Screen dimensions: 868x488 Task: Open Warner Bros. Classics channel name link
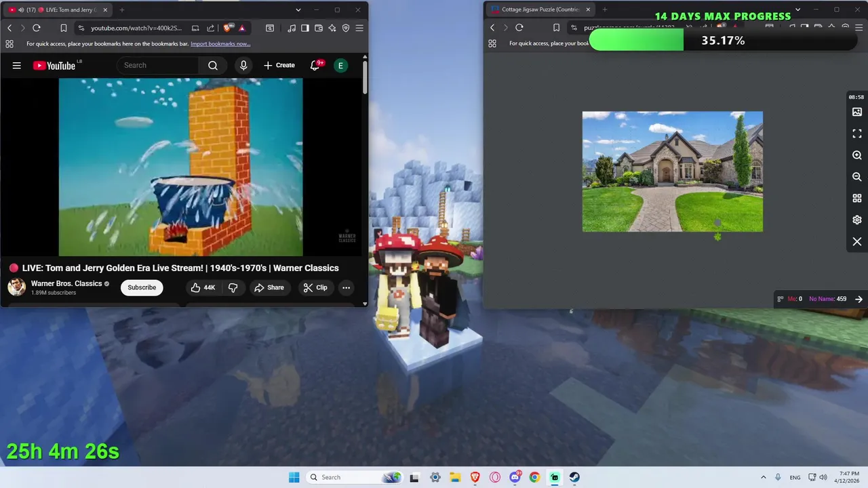tap(66, 283)
